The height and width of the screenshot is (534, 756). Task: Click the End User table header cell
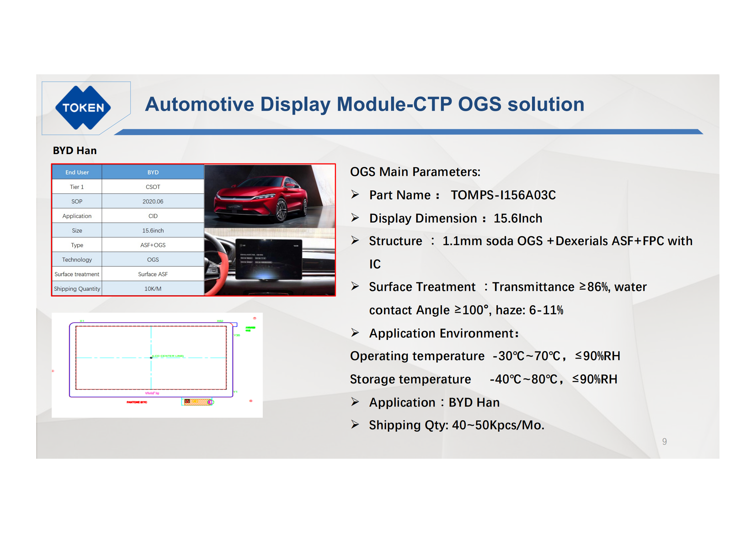click(77, 172)
